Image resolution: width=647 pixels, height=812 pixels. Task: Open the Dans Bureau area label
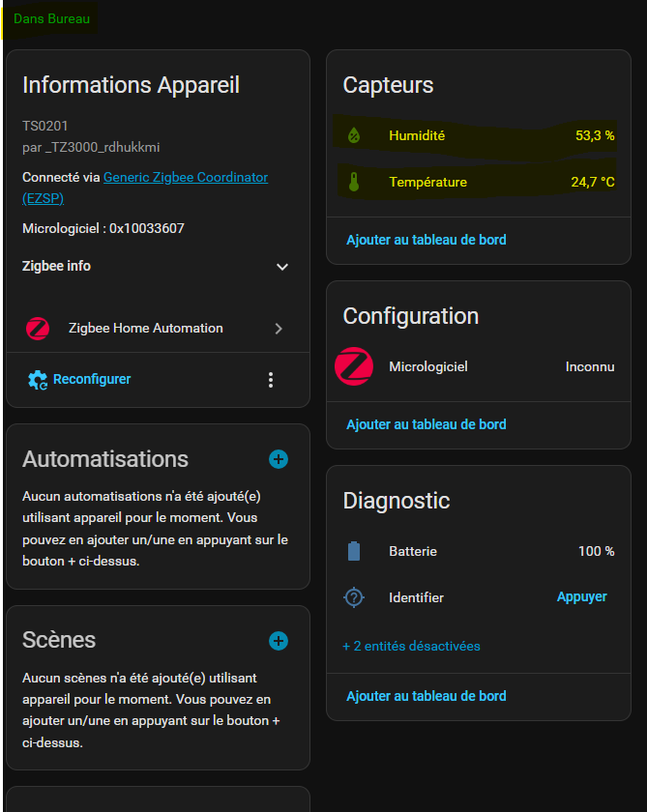click(x=52, y=19)
